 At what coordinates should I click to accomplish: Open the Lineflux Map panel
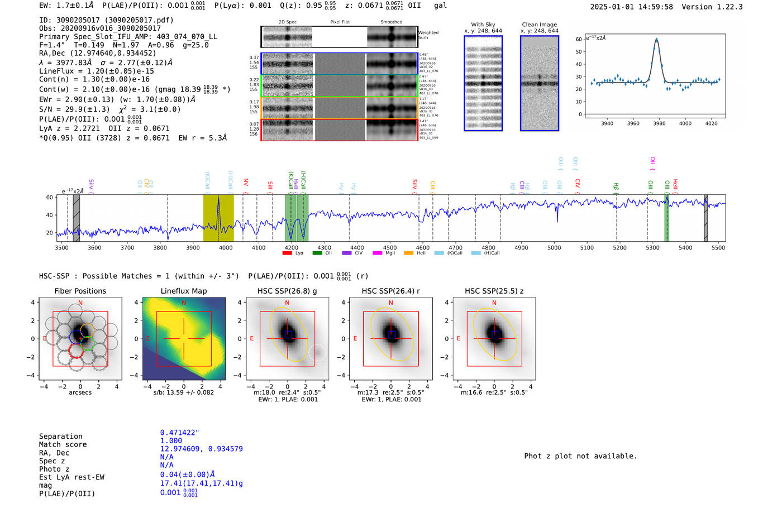pyautogui.click(x=184, y=339)
